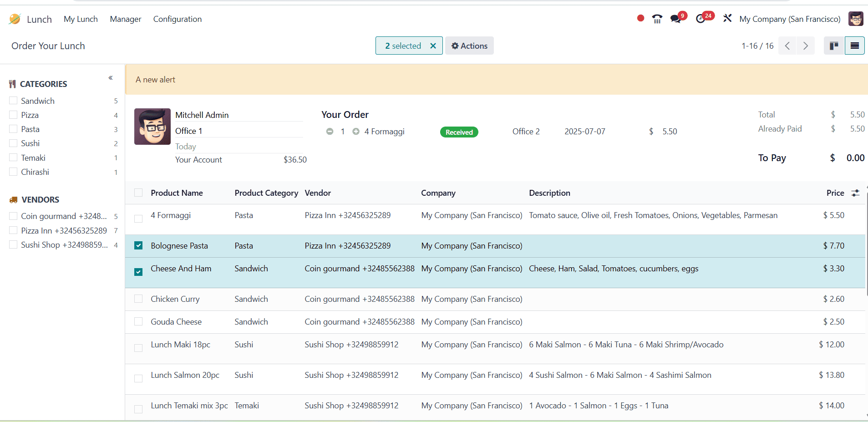The image size is (868, 422).
Task: Click the 1-16 / 16 pager text
Action: pos(757,46)
